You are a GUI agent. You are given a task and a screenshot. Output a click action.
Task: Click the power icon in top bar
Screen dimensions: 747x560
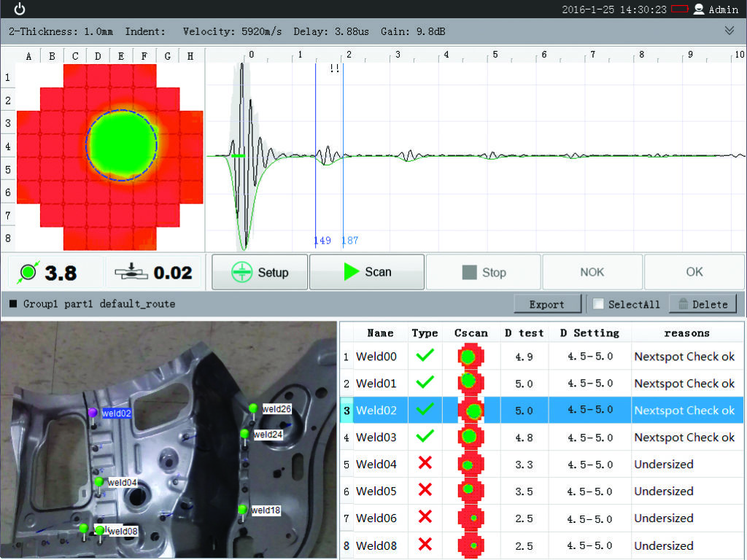click(20, 9)
